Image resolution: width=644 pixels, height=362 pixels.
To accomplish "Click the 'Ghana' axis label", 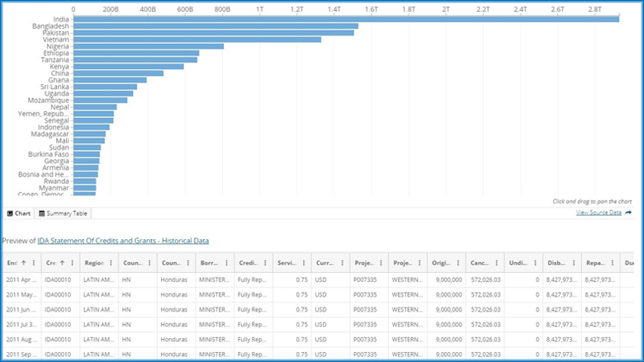I will (x=59, y=80).
